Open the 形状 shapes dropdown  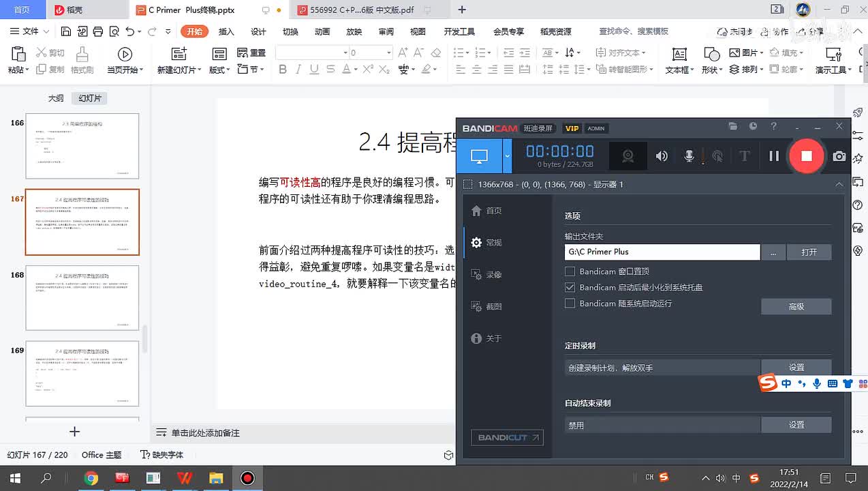pyautogui.click(x=711, y=70)
